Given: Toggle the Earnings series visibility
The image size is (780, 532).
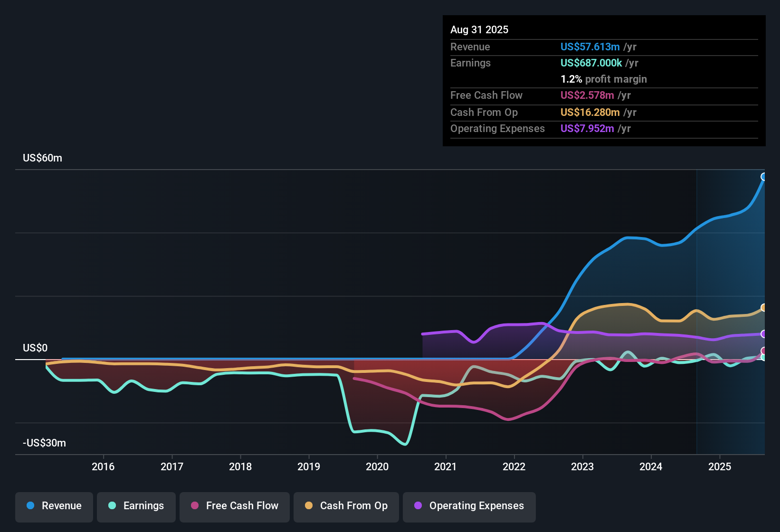Looking at the screenshot, I should coord(136,506).
